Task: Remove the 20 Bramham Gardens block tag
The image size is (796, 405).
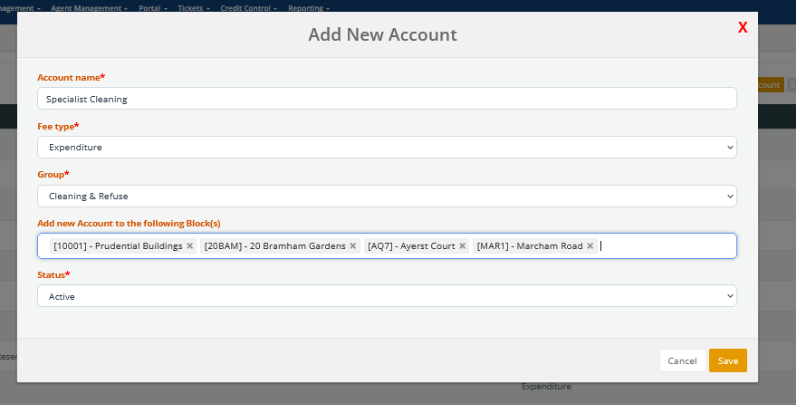Action: coord(353,246)
